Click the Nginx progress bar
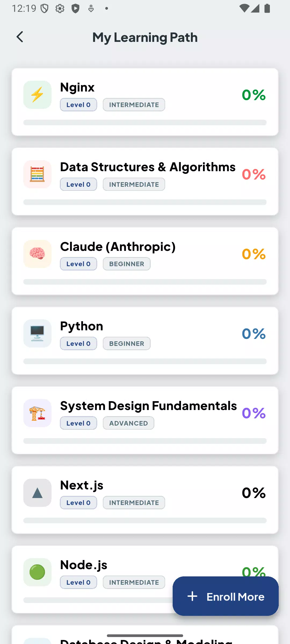Screen dimensions: 290x644 145,123
